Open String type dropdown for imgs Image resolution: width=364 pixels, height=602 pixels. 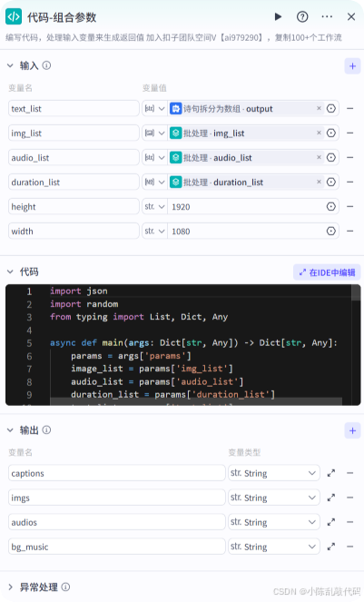274,498
